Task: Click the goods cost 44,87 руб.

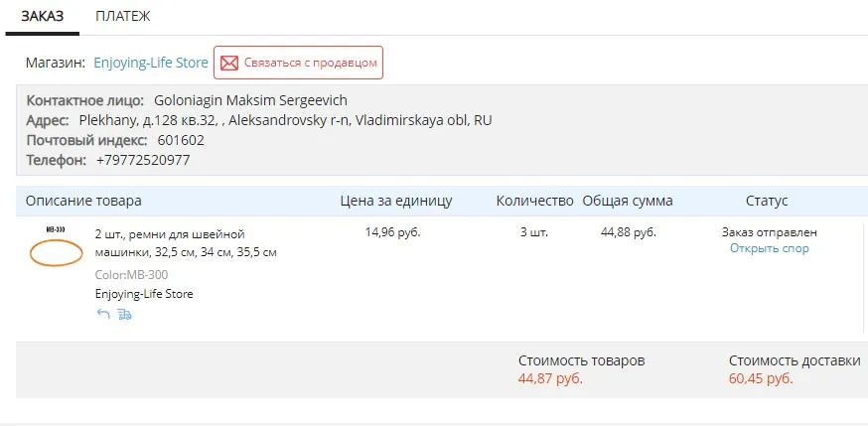Action: [x=550, y=378]
